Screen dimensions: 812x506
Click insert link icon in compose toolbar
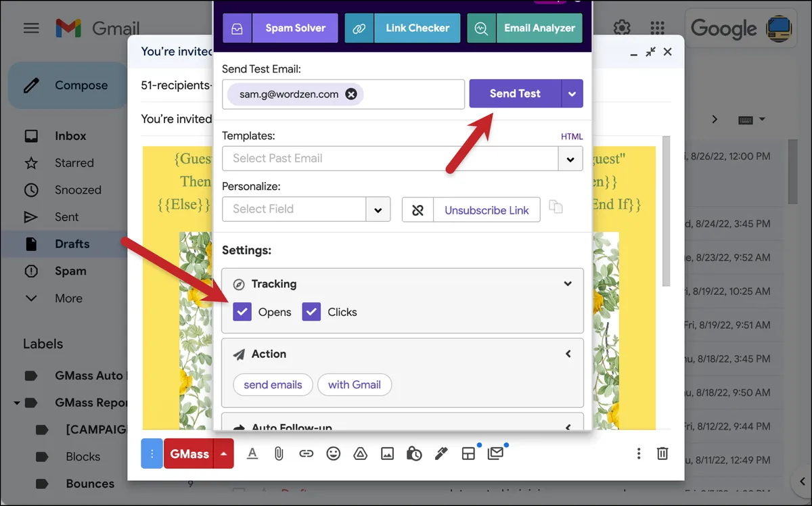[307, 453]
